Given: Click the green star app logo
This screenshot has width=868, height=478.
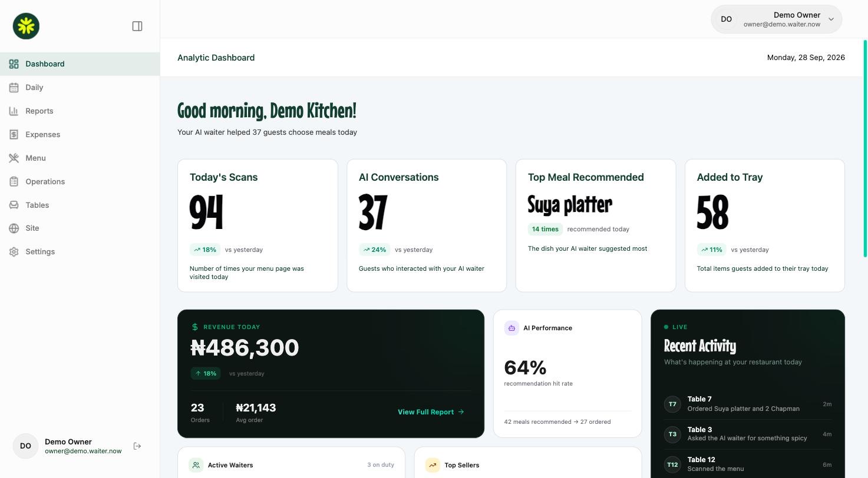Looking at the screenshot, I should (26, 26).
